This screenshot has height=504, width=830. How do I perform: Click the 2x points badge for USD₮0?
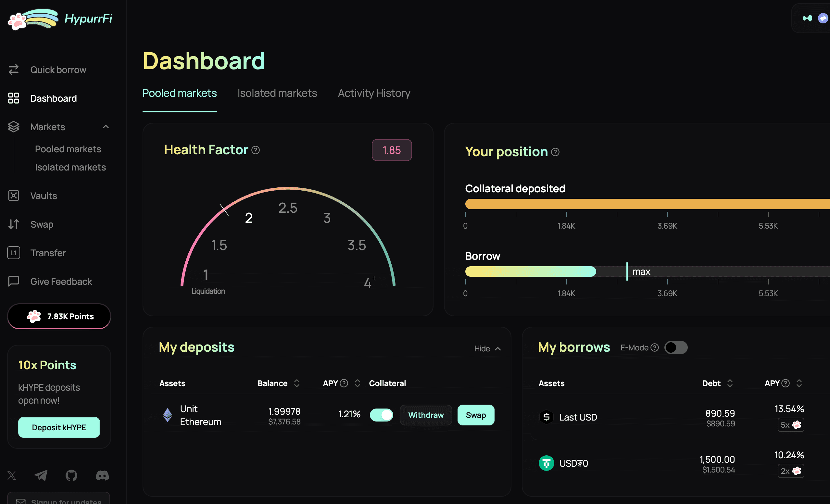click(791, 471)
